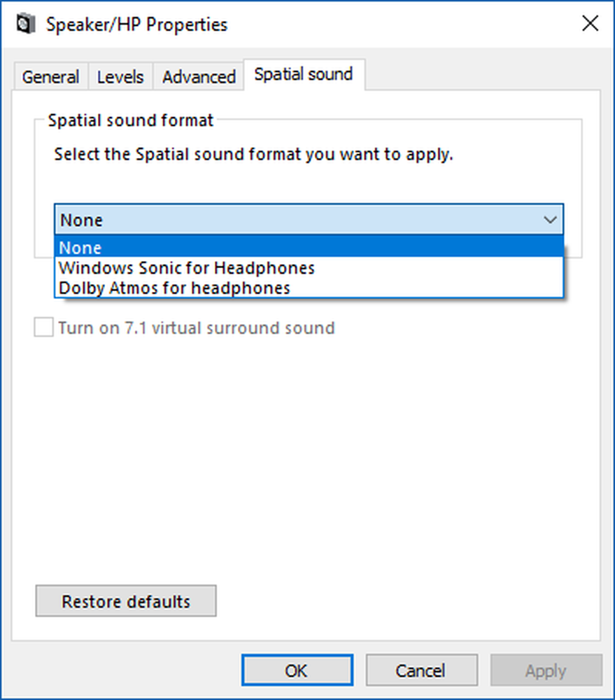Enable 7.1 virtual surround sound checkbox

click(x=44, y=327)
